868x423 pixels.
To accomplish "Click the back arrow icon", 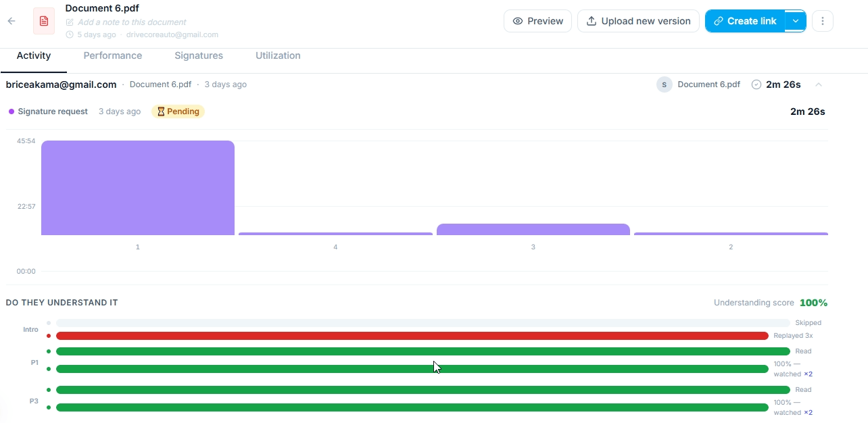I will coord(11,21).
